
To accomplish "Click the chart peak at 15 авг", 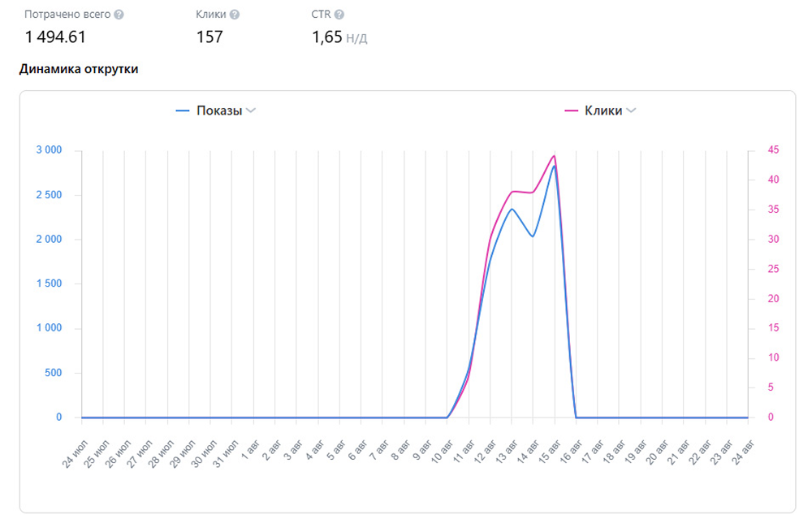I will point(554,157).
